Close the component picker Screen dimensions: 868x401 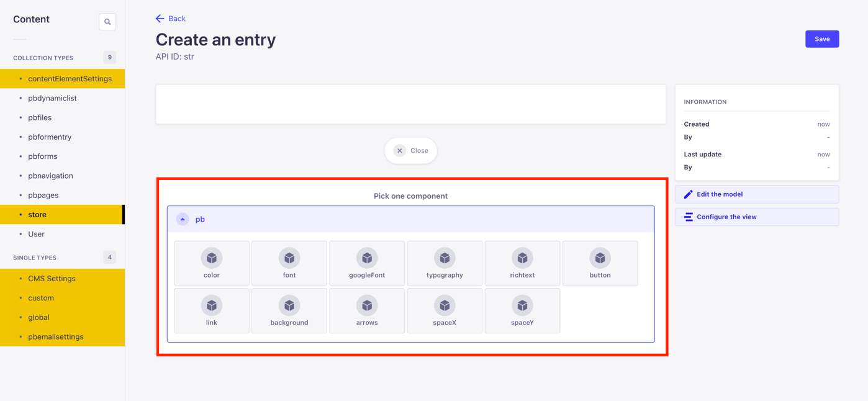pyautogui.click(x=410, y=150)
